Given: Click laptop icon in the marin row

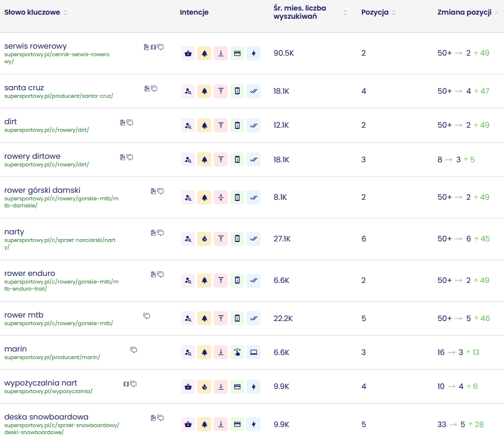Looking at the screenshot, I should [253, 352].
